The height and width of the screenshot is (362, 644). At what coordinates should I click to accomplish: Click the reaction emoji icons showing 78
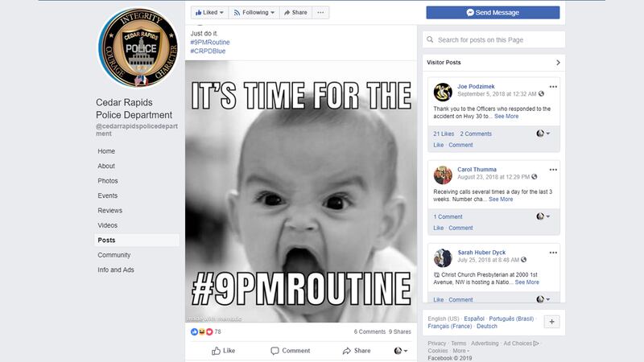click(x=201, y=331)
